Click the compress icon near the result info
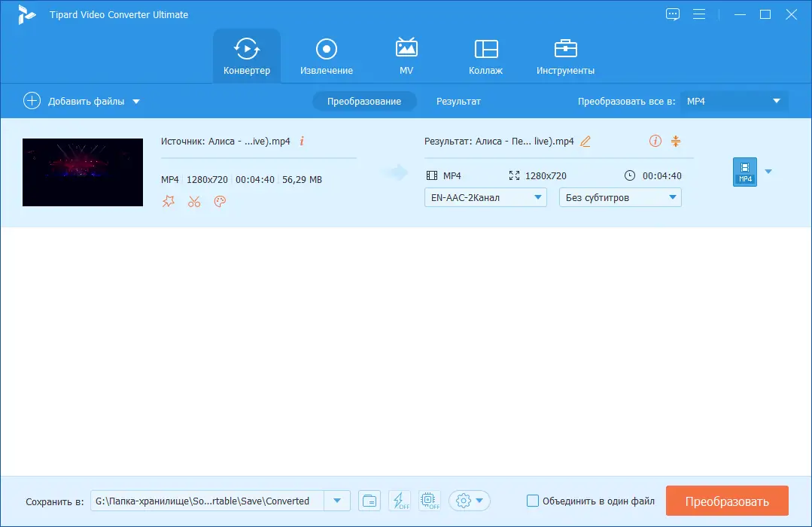Image resolution: width=812 pixels, height=527 pixels. coord(675,141)
